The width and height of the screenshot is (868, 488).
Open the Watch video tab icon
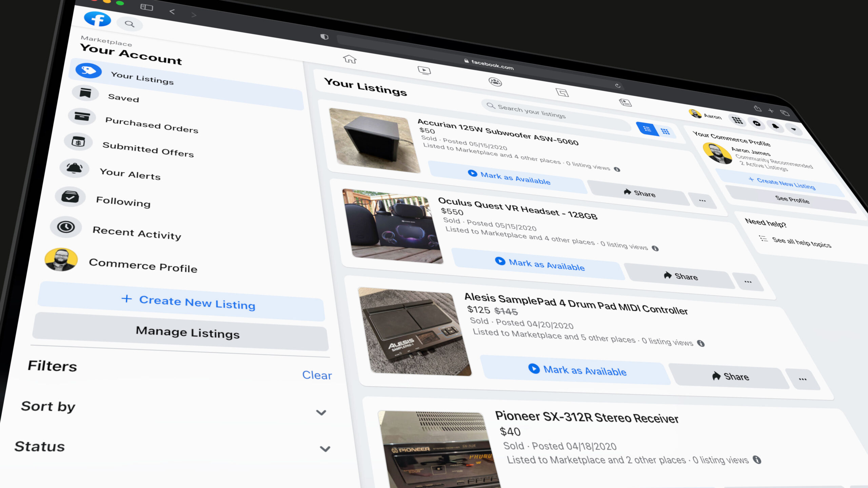pyautogui.click(x=424, y=70)
